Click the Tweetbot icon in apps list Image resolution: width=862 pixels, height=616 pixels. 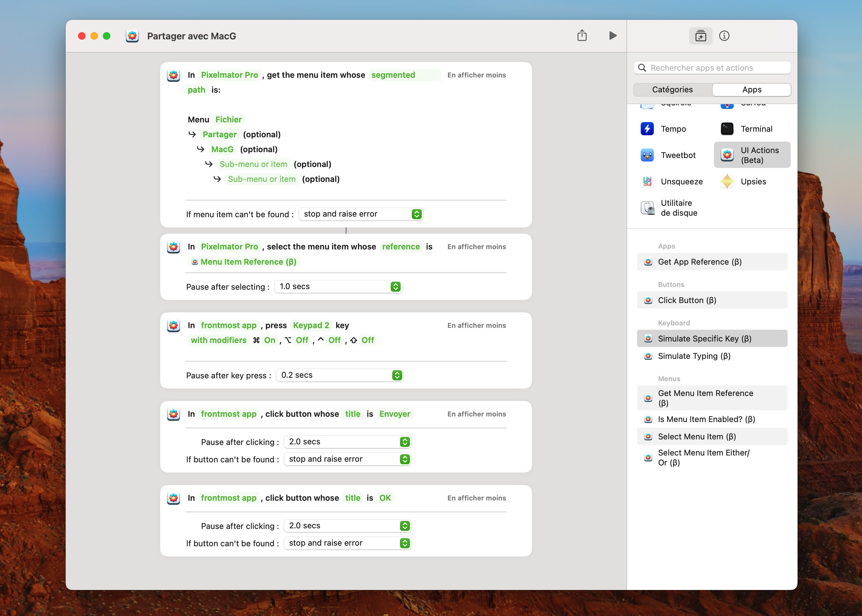647,155
